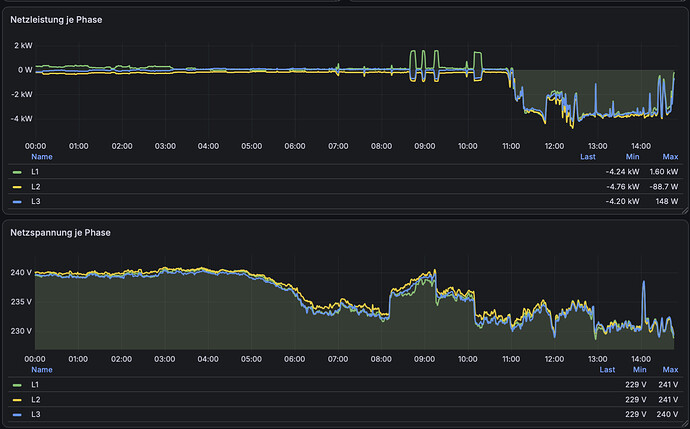Click the green L1 swatch in Netzleistung legend

(17, 172)
